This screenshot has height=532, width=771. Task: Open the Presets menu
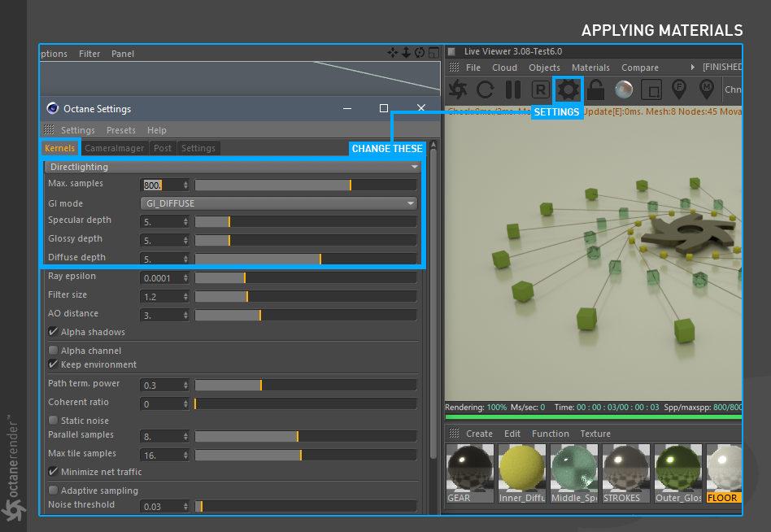(x=121, y=130)
